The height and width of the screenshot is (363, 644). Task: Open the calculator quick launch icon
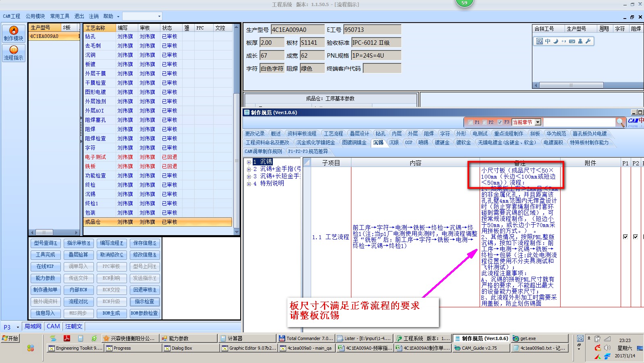pyautogui.click(x=81, y=338)
